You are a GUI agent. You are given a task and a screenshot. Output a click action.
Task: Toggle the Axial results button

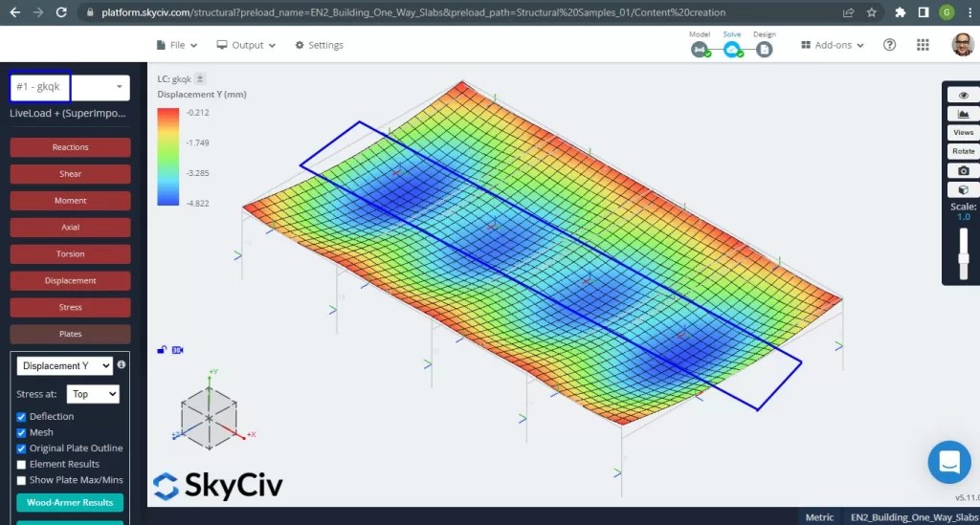tap(70, 228)
